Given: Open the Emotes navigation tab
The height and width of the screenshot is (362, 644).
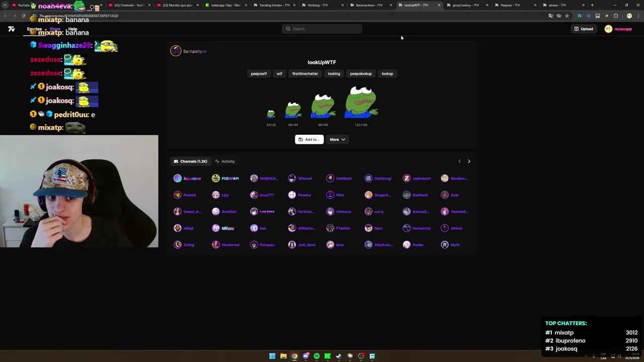Looking at the screenshot, I should pyautogui.click(x=34, y=29).
